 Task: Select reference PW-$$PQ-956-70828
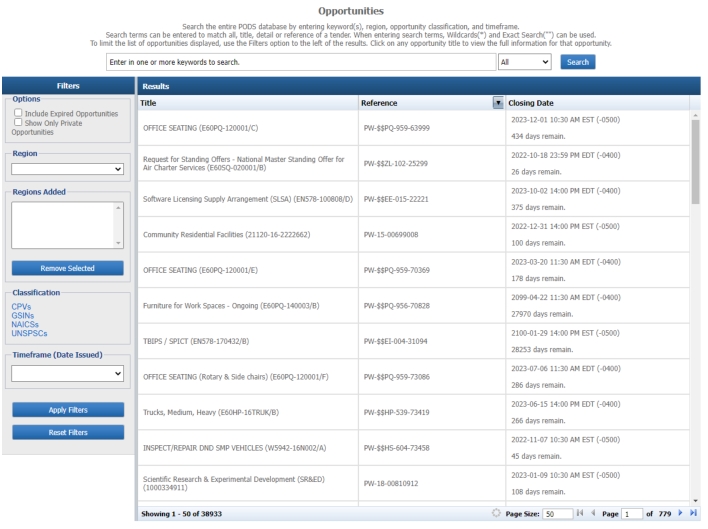(397, 306)
